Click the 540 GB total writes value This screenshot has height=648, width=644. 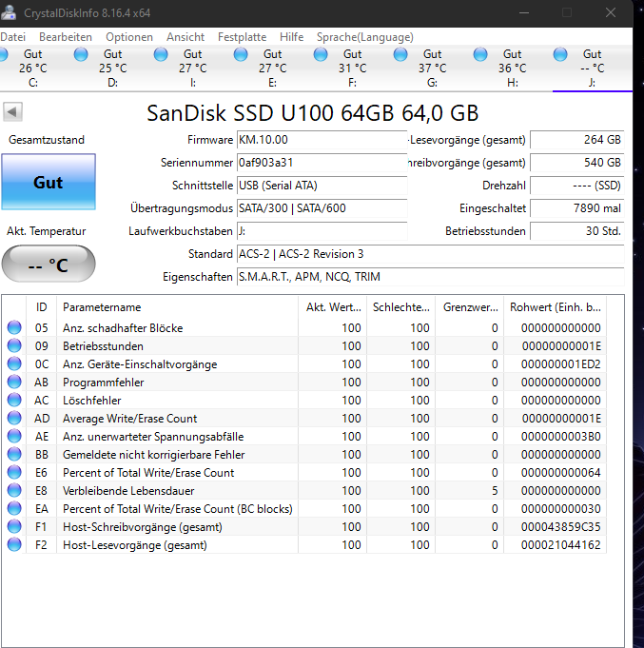tap(576, 163)
